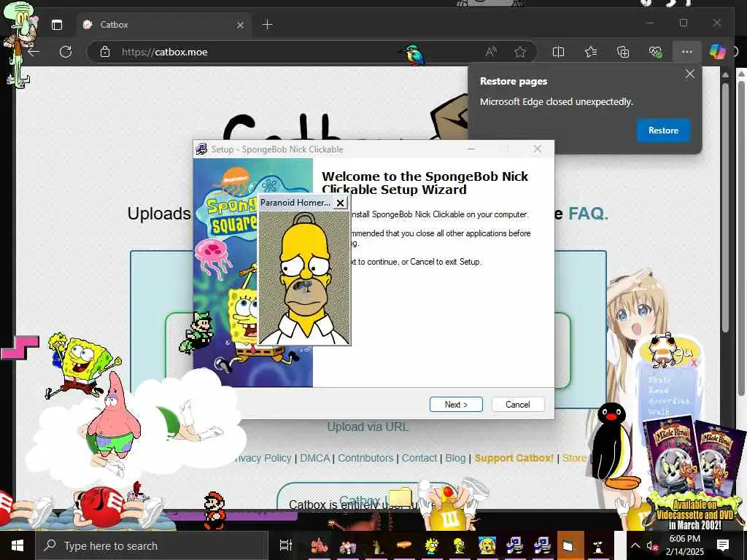The image size is (747, 560).
Task: Click the muted volume tray icon
Action: click(x=651, y=545)
